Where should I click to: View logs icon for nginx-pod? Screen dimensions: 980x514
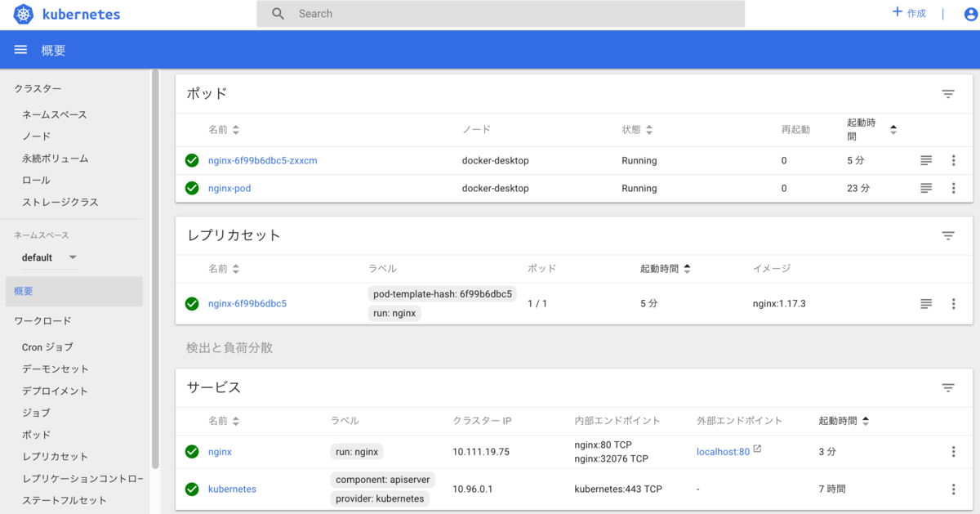[926, 188]
